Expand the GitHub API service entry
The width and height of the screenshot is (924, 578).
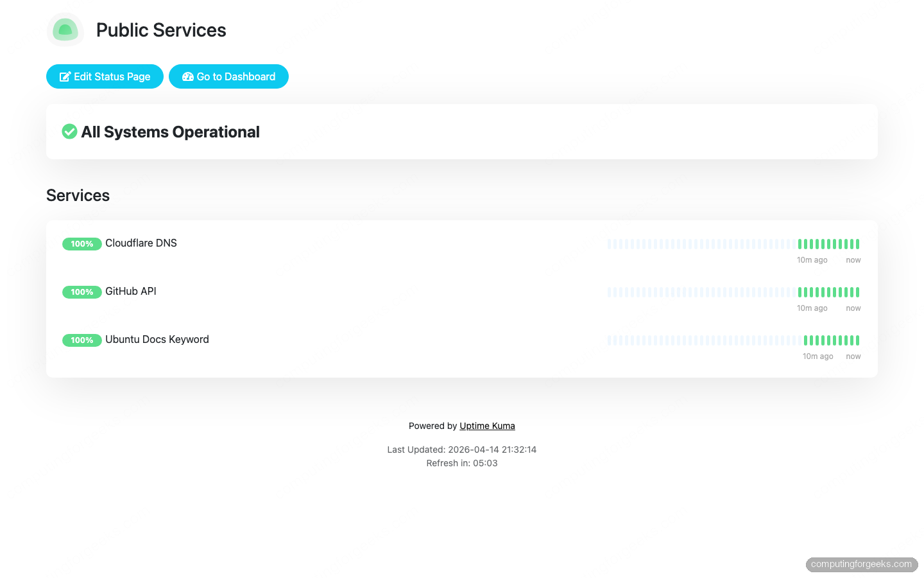pos(130,292)
